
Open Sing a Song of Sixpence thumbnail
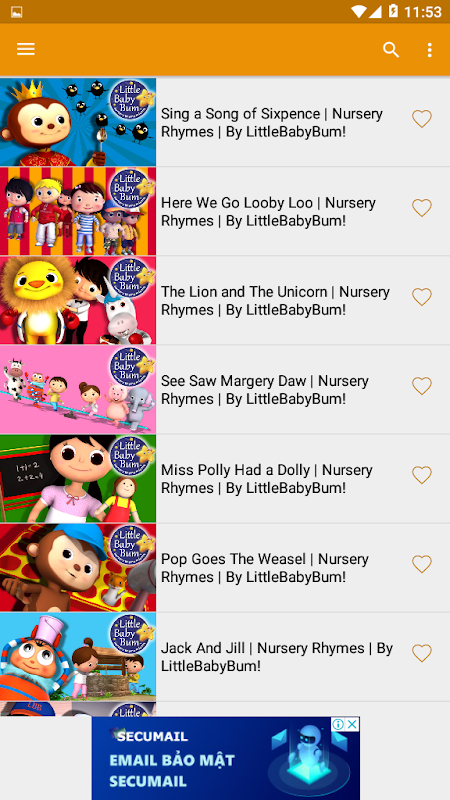tap(78, 122)
